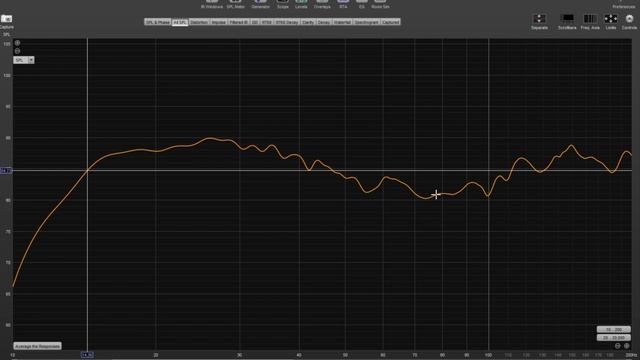Zoom in horizontal axis, bottom-right plus
This screenshot has width=640, height=360.
(627, 346)
